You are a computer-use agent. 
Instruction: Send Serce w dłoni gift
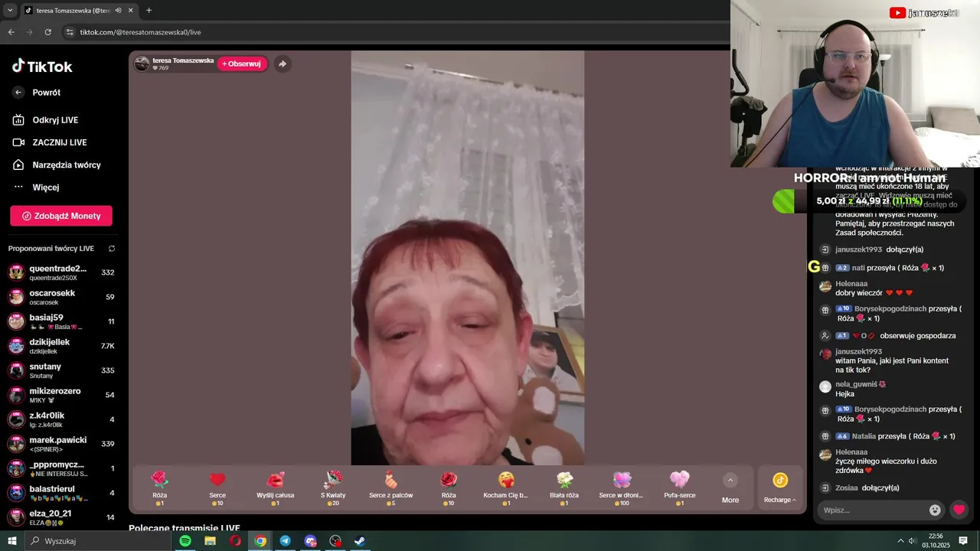622,488
